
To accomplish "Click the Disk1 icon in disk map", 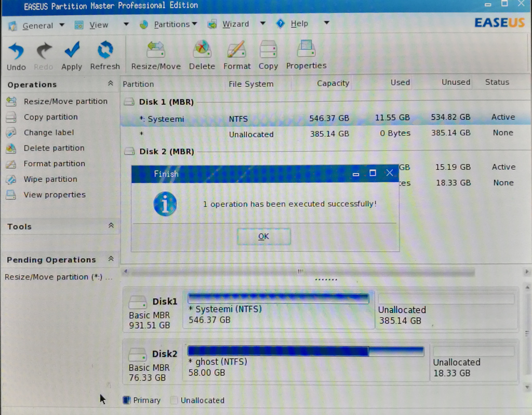I will [x=138, y=302].
